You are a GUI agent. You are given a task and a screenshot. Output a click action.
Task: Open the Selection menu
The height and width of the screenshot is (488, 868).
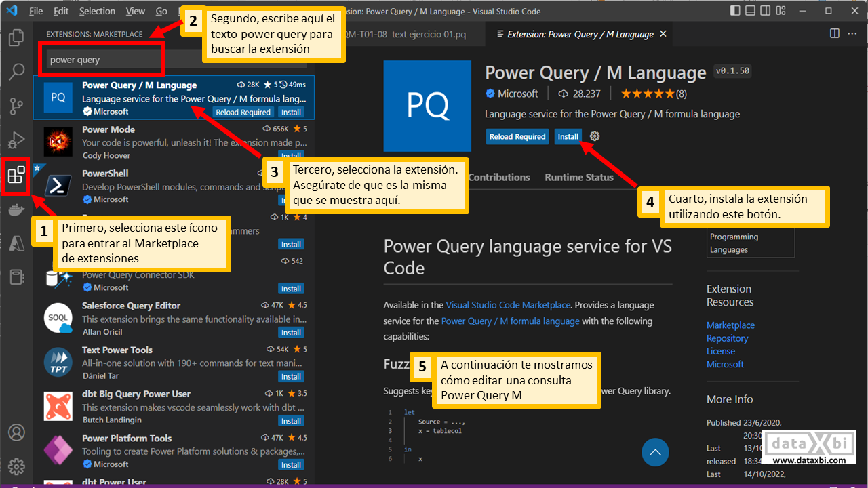pyautogui.click(x=97, y=11)
